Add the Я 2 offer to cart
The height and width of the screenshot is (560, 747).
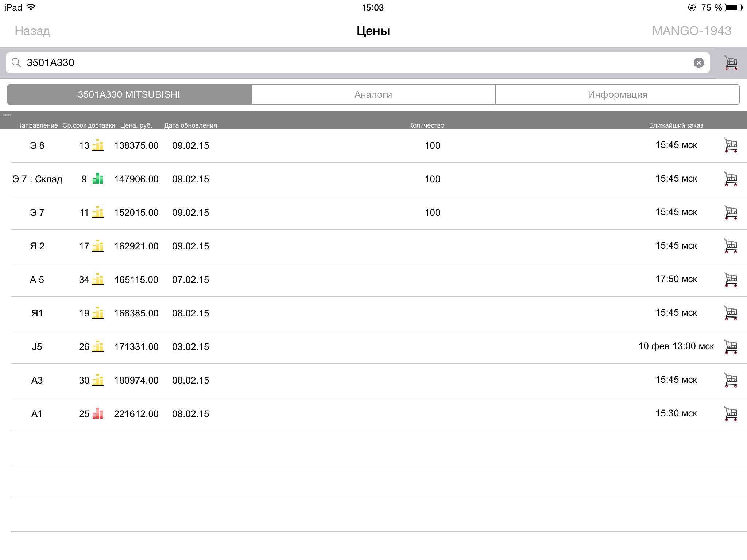coord(731,246)
